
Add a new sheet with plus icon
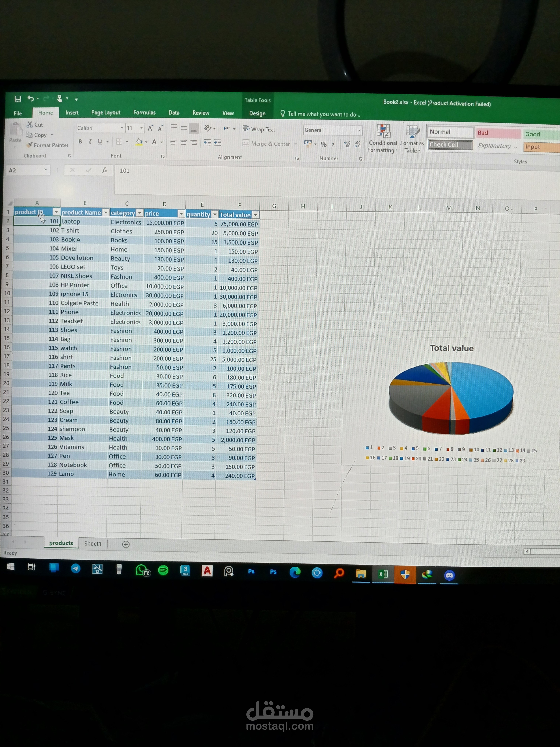pos(126,544)
